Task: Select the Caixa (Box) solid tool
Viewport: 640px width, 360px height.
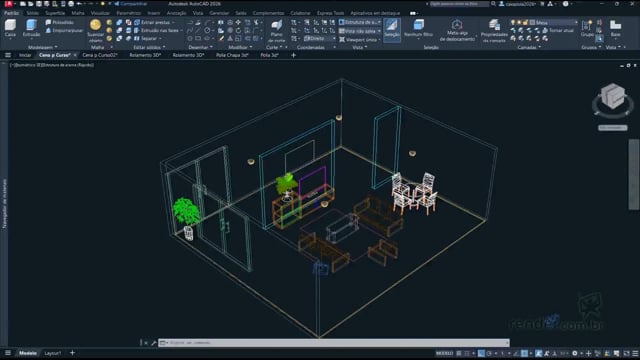Action: 10,28
